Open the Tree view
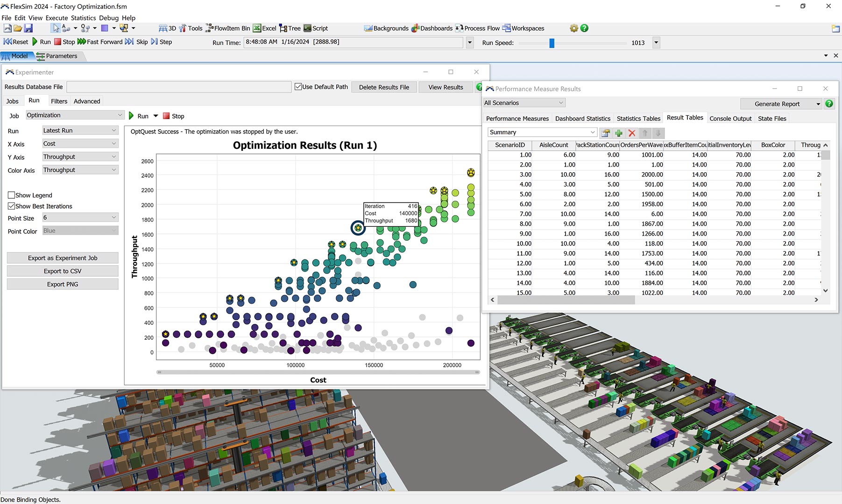This screenshot has width=842, height=504. (x=290, y=28)
